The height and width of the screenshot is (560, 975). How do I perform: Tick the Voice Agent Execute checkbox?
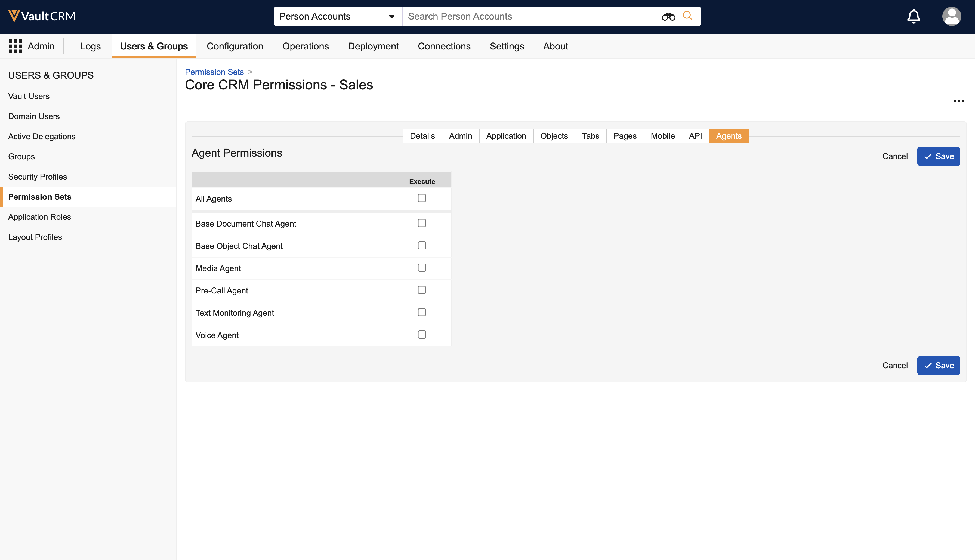point(422,335)
